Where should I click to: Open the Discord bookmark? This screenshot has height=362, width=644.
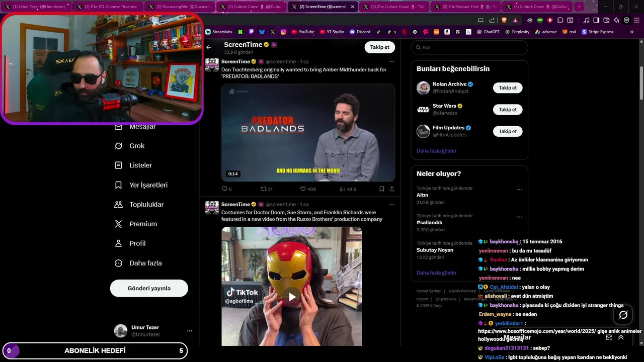[x=360, y=32]
